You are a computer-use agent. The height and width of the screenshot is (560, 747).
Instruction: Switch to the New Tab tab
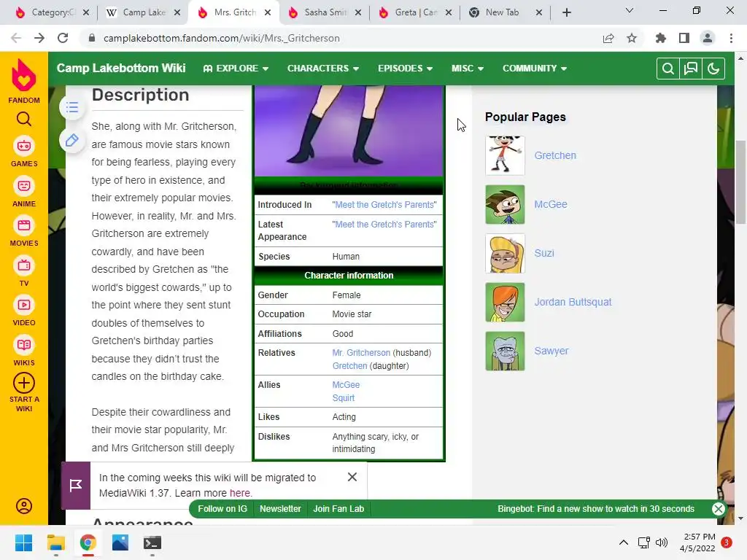click(x=506, y=12)
